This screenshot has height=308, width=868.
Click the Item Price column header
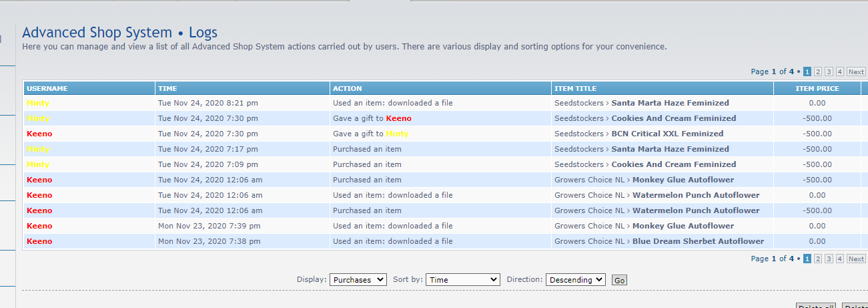click(817, 88)
